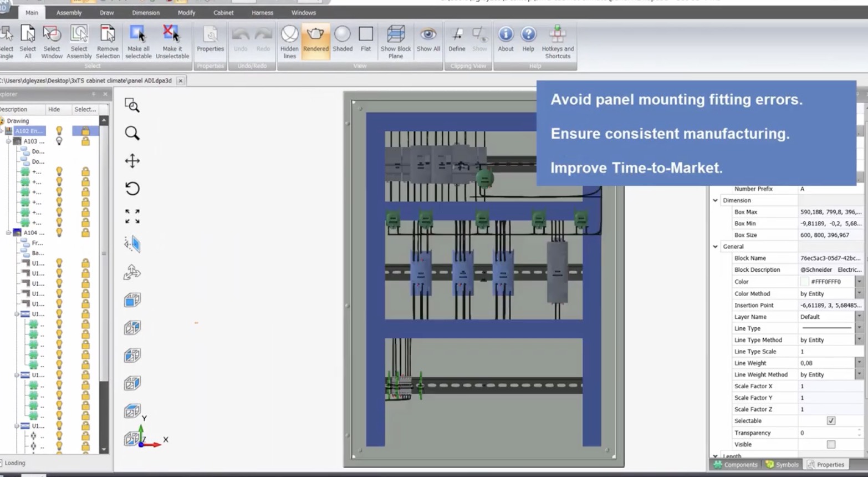Enable the Visible checkbox

coord(830,444)
